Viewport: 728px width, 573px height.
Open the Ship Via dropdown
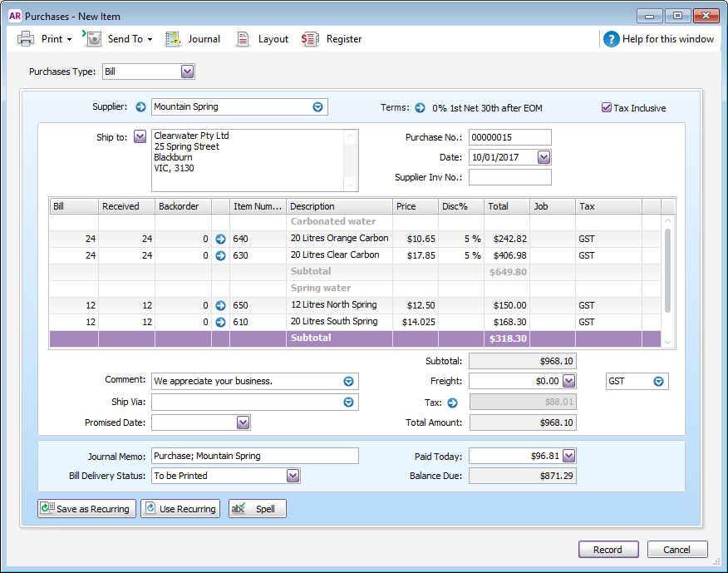coord(349,402)
